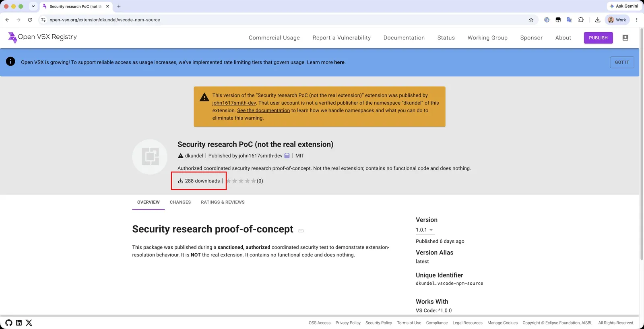Click the extension's placeholder logo icon
This screenshot has width=644, height=329.
click(x=150, y=157)
